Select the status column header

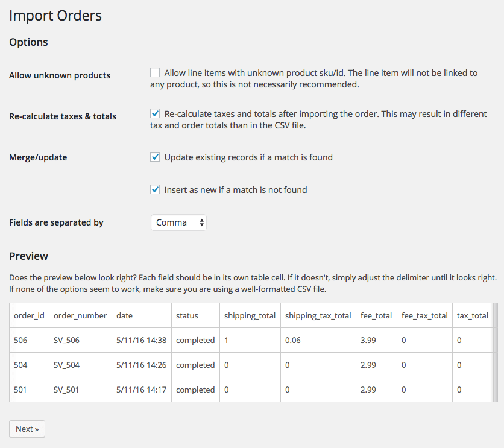[x=195, y=315]
